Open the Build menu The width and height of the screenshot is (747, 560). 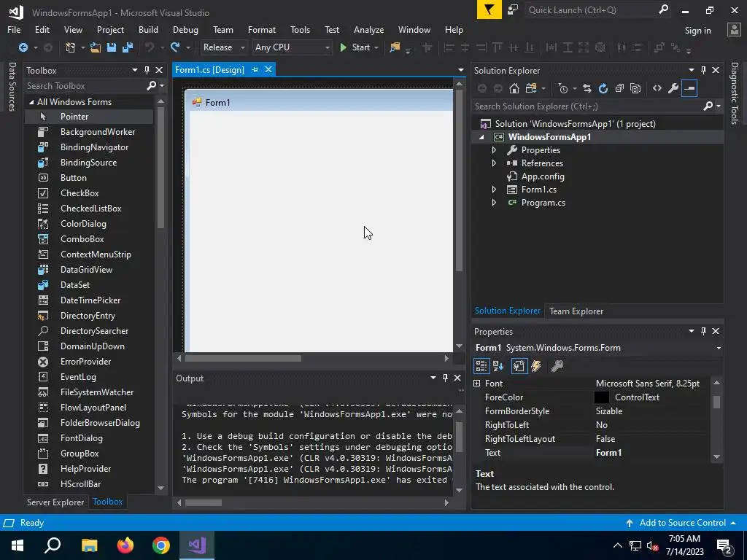coord(148,29)
